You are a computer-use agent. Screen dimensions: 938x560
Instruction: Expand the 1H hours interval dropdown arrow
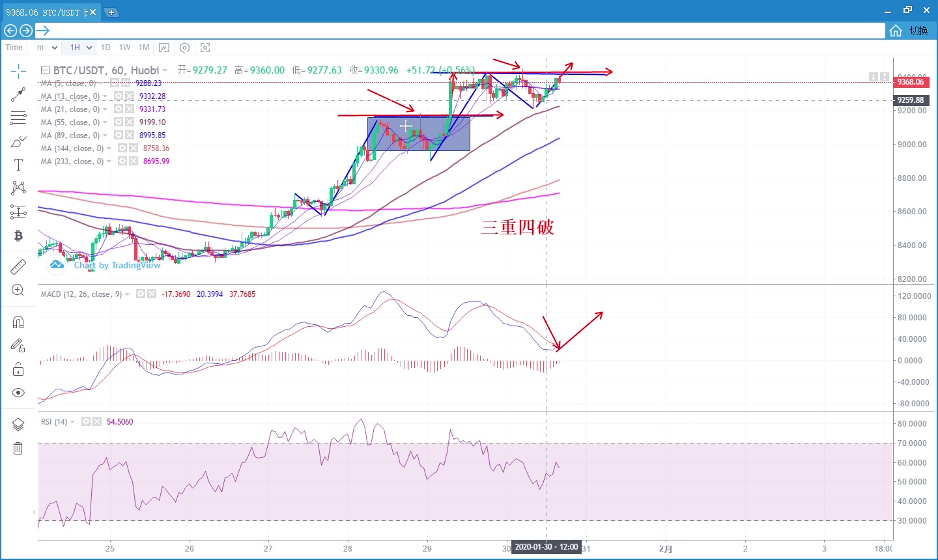pos(88,48)
